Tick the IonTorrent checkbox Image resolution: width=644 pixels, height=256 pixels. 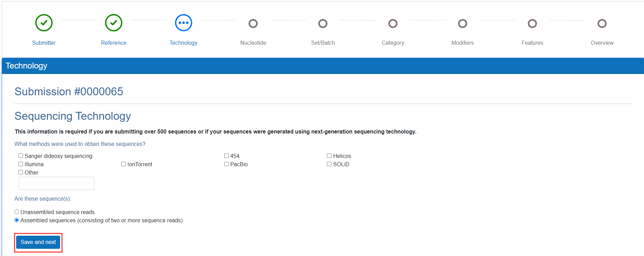point(124,164)
